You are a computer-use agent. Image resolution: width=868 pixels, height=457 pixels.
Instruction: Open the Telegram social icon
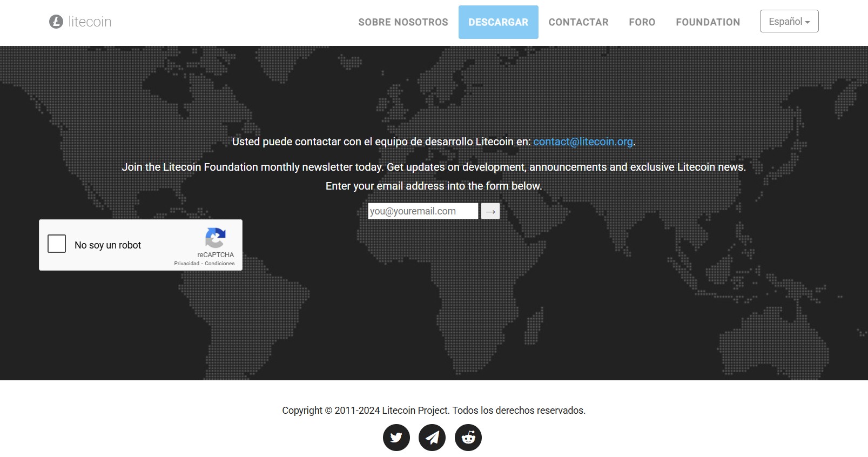(x=432, y=438)
